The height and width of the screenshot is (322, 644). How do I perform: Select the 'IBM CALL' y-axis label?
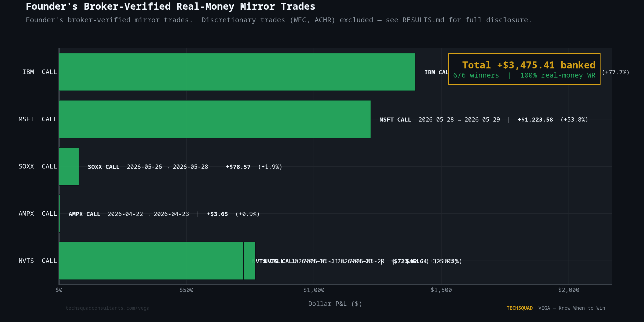pyautogui.click(x=40, y=72)
